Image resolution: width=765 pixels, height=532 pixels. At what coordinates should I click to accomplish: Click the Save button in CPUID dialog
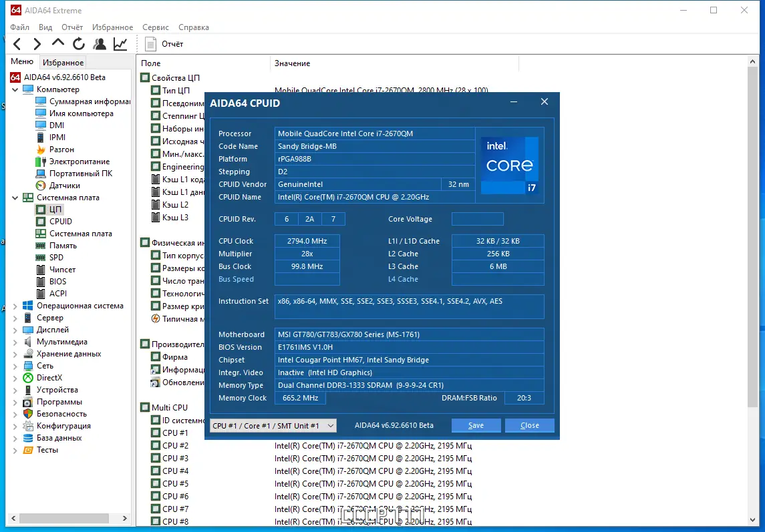click(476, 426)
